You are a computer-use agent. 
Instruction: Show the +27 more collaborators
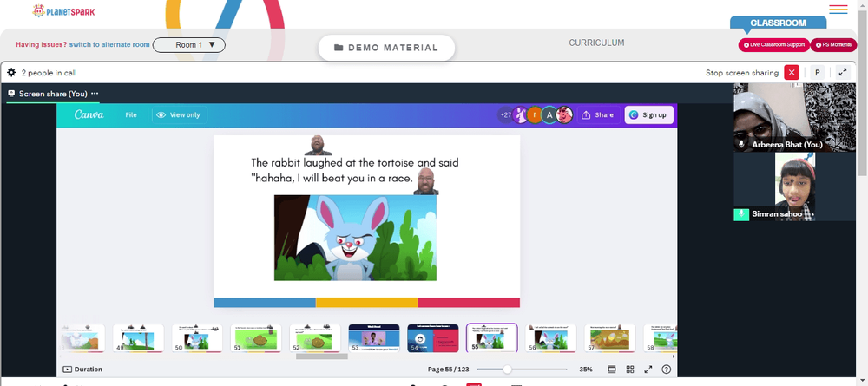coord(505,115)
